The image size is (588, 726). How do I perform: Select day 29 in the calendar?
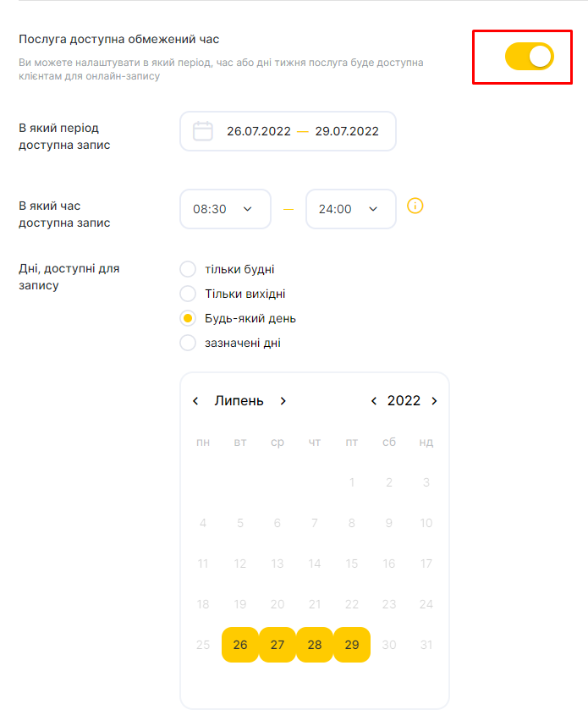pos(352,645)
